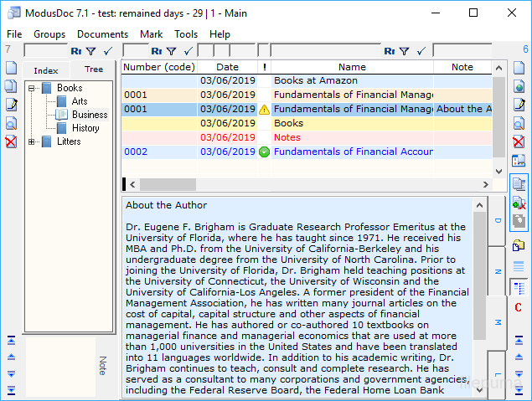Click the edit pencil icon in left toolbar
This screenshot has width=532, height=401.
11,105
